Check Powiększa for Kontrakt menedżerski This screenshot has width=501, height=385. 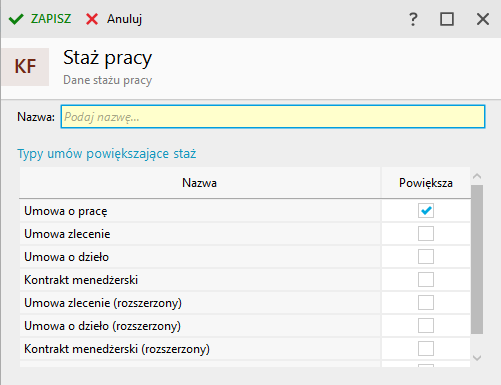coord(426,280)
